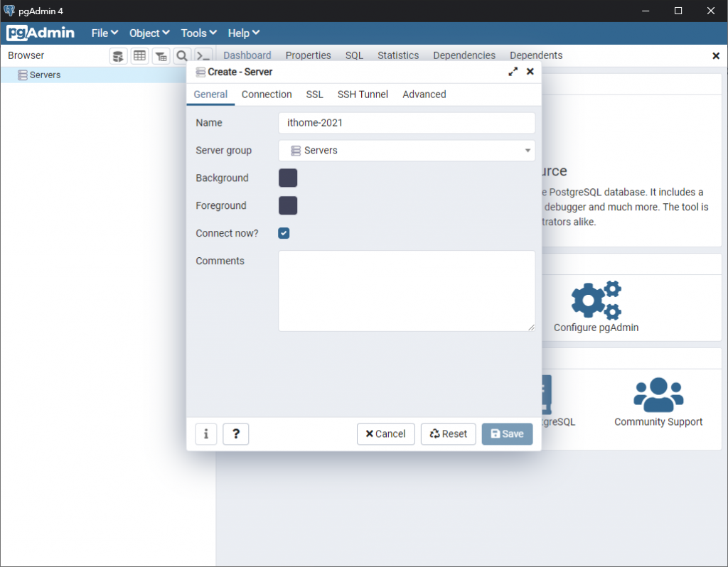Image resolution: width=728 pixels, height=567 pixels.
Task: Click the Name input field
Action: (407, 123)
